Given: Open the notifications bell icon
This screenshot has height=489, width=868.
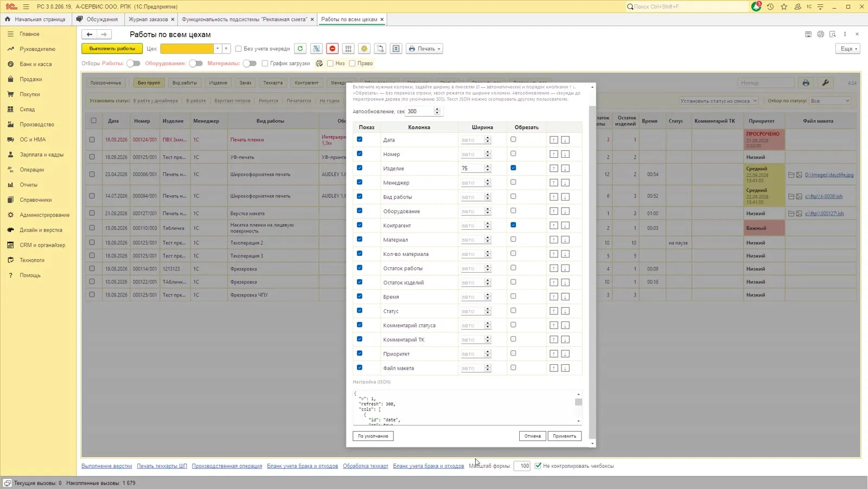Looking at the screenshot, I should 756,7.
